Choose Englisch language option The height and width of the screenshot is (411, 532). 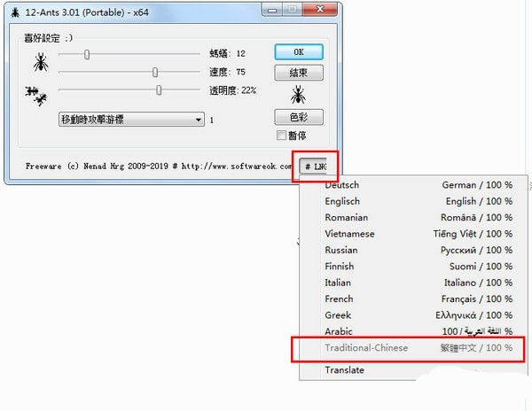[x=413, y=201]
